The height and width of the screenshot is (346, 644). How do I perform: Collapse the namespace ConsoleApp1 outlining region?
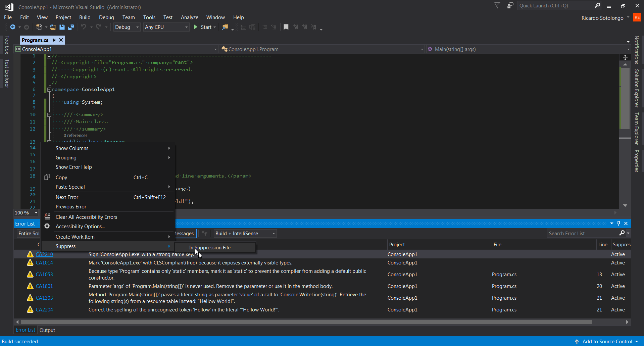[49, 90]
